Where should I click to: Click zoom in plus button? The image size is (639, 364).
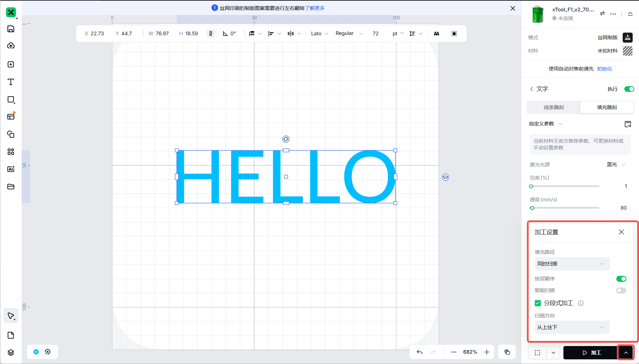pyautogui.click(x=487, y=352)
